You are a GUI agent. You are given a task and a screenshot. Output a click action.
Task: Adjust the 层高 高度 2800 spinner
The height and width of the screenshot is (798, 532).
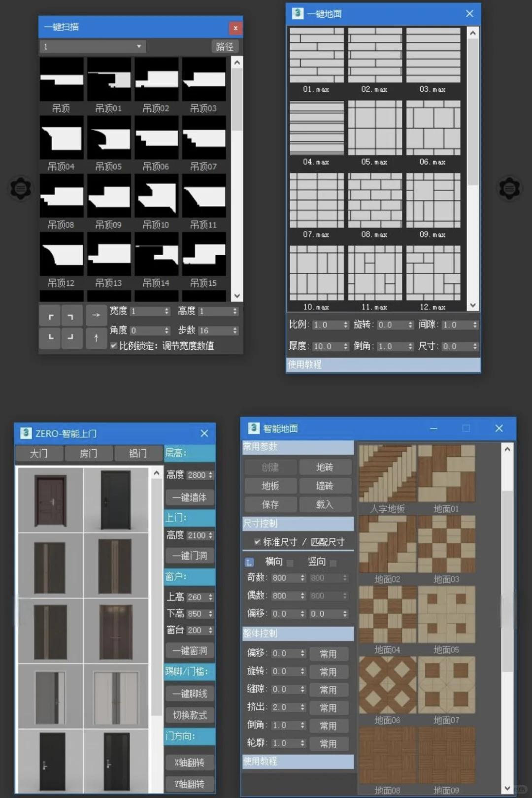click(210, 475)
